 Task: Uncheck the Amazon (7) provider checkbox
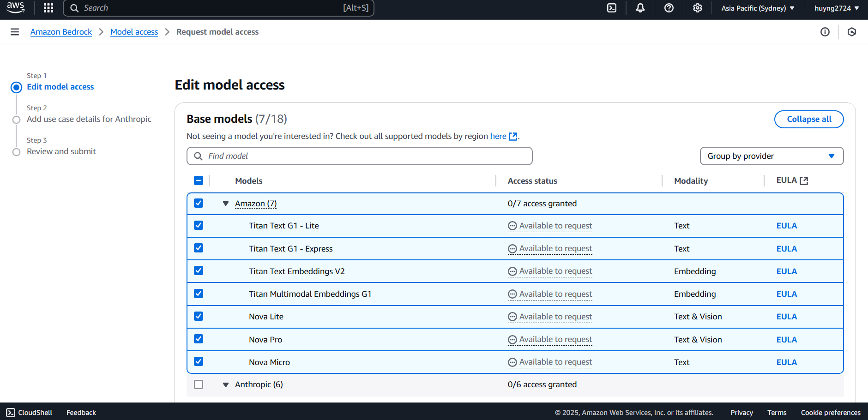point(199,203)
